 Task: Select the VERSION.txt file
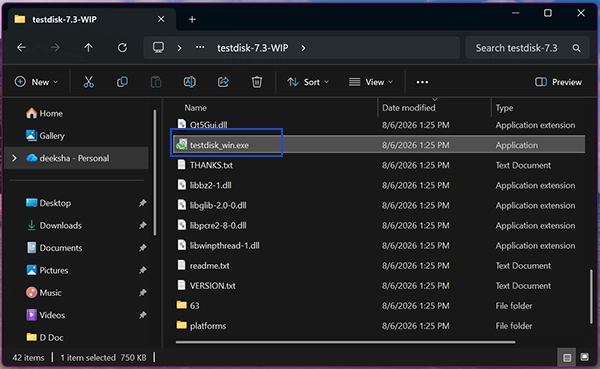tap(213, 286)
